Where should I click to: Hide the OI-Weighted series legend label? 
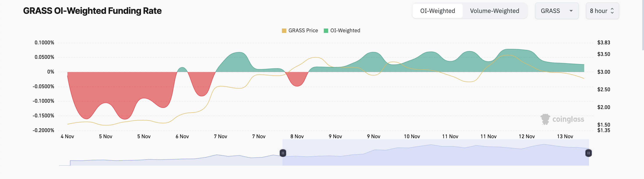point(345,30)
